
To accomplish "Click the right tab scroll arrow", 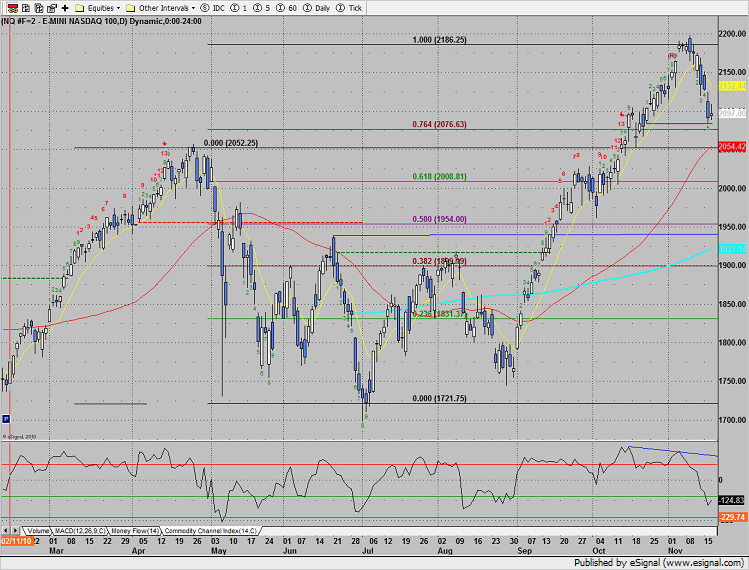I will tap(15, 530).
